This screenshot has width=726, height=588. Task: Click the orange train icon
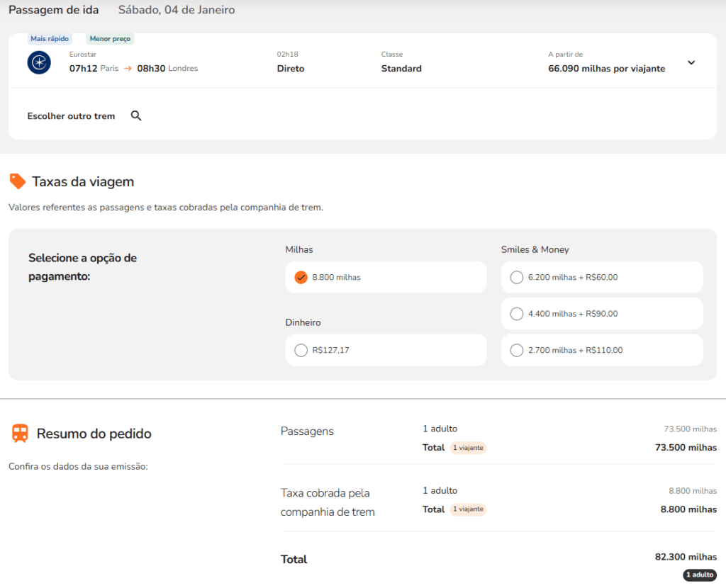click(x=20, y=434)
